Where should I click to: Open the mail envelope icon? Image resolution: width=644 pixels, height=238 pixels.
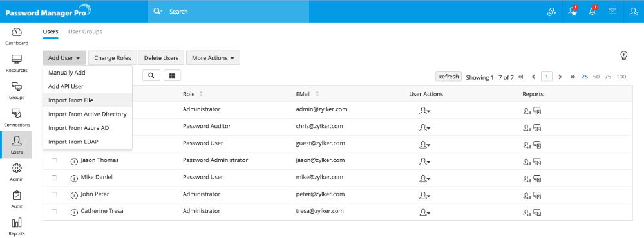[x=612, y=12]
